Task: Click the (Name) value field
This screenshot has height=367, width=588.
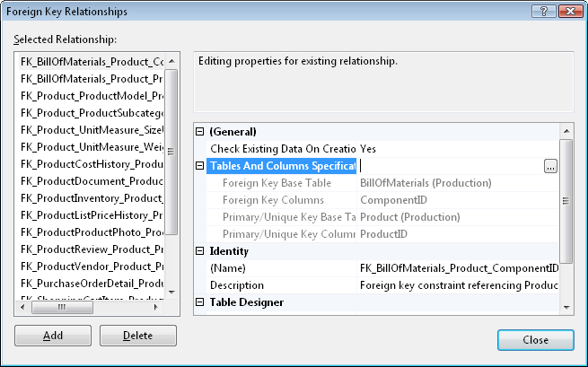Action: 458,268
